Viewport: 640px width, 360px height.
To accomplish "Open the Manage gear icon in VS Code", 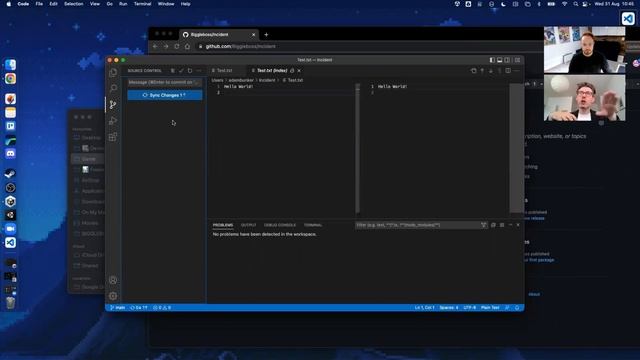I will tap(113, 296).
